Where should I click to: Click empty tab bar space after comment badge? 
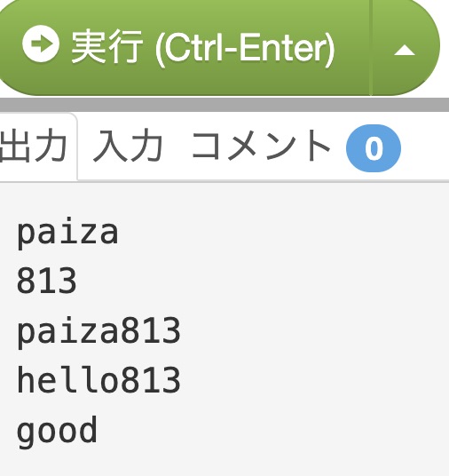[425, 148]
